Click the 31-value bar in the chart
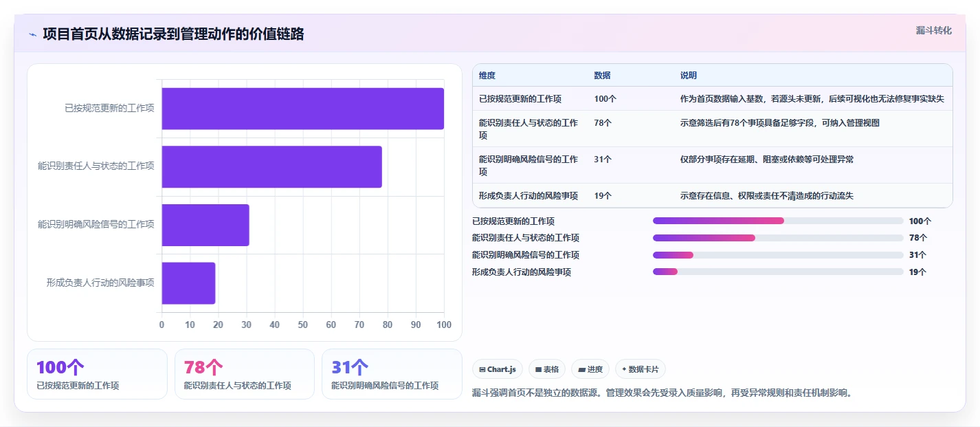 point(205,225)
